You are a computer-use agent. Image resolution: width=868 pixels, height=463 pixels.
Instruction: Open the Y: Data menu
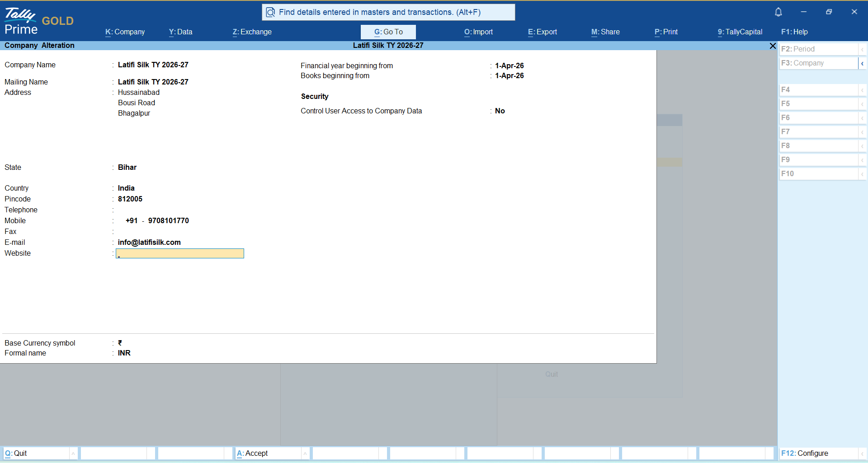181,32
